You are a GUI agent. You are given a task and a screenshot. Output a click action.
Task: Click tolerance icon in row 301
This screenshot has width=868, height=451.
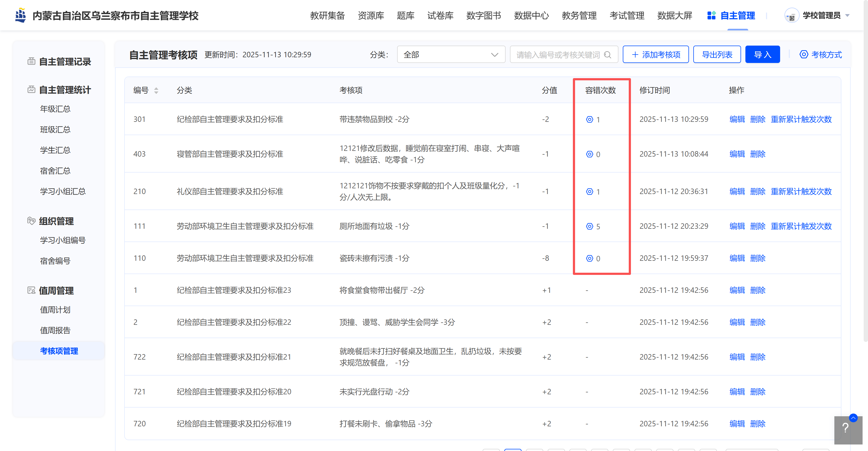[x=589, y=119]
